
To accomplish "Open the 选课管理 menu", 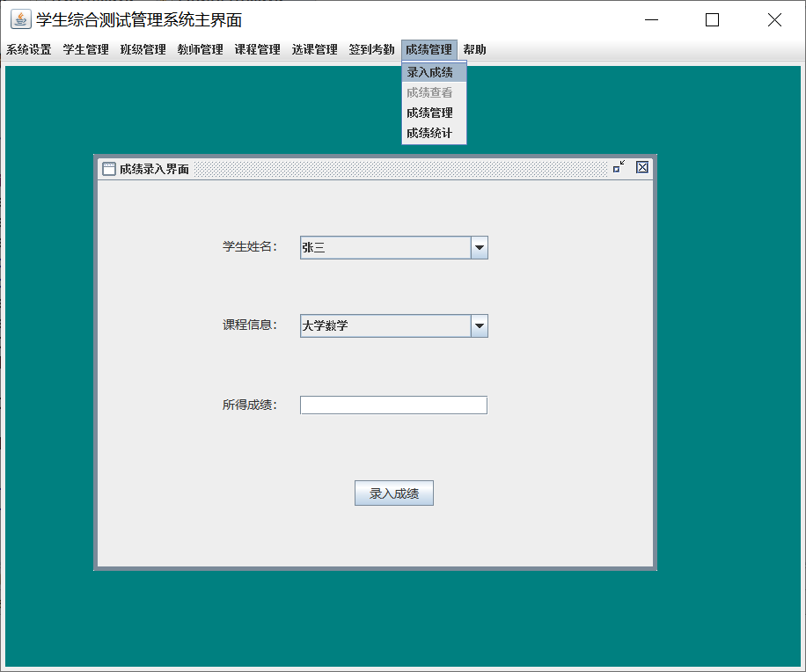I will (x=314, y=49).
